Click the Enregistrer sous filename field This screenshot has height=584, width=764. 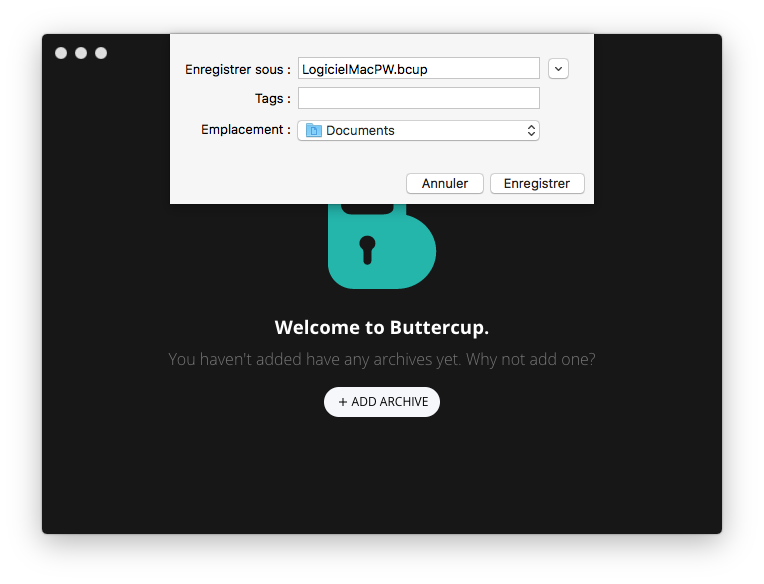coord(419,69)
